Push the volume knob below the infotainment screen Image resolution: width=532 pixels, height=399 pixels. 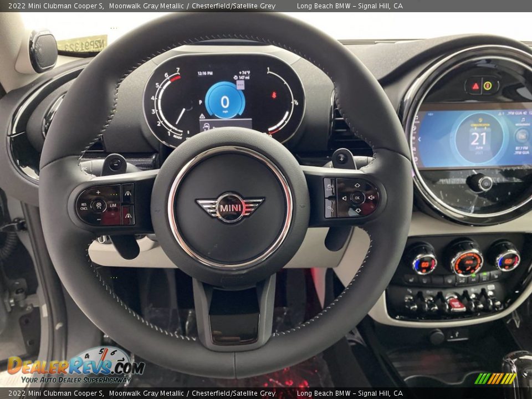click(x=484, y=183)
